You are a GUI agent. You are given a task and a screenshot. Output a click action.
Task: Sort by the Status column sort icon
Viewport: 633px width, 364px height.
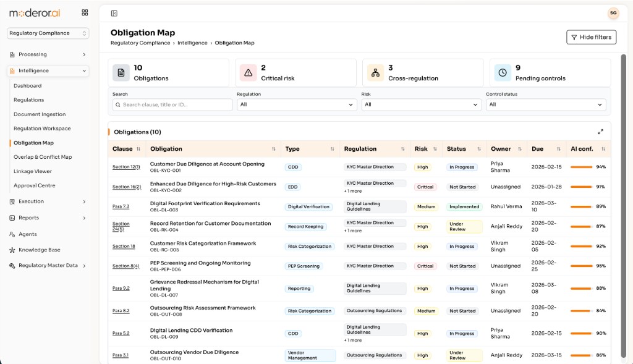pyautogui.click(x=479, y=149)
